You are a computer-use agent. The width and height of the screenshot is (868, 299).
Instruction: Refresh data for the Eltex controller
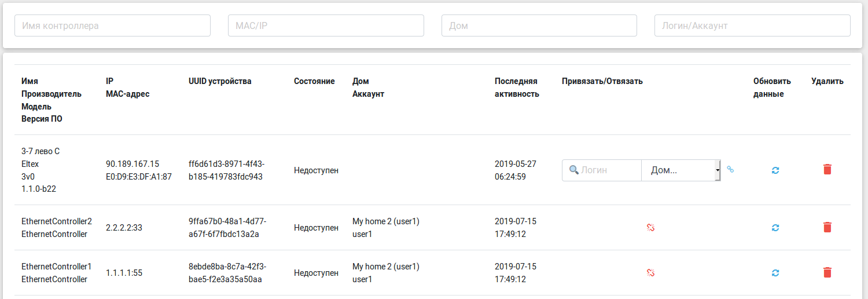pos(775,170)
